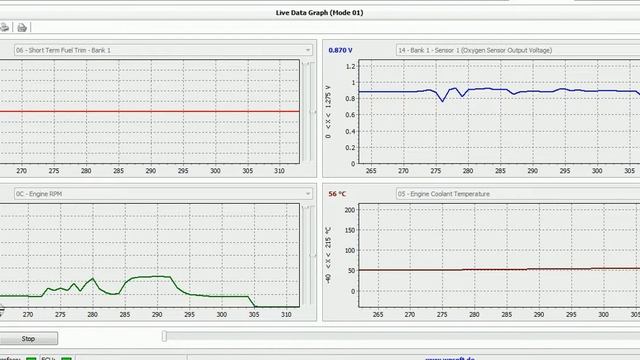This screenshot has width=640, height=360.
Task: Click inside the Oxygen Sensor voltage plot
Action: point(499,112)
